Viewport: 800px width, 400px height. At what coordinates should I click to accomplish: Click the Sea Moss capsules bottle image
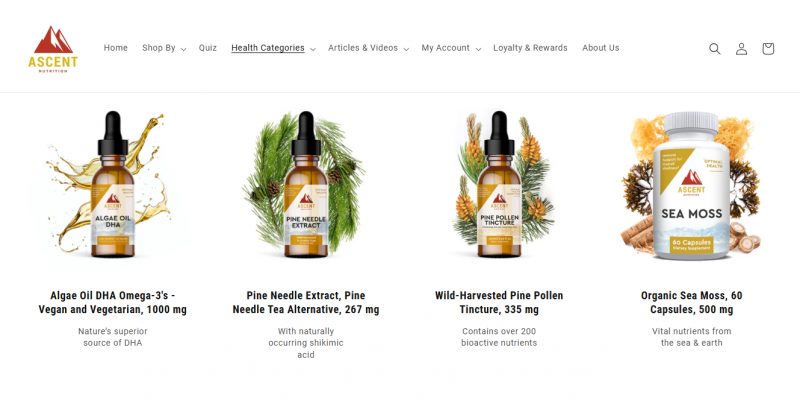(x=691, y=186)
